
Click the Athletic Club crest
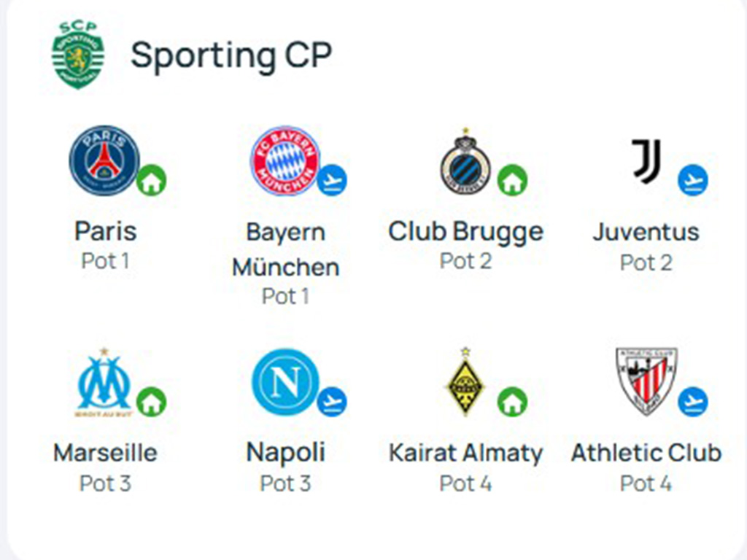(x=646, y=382)
